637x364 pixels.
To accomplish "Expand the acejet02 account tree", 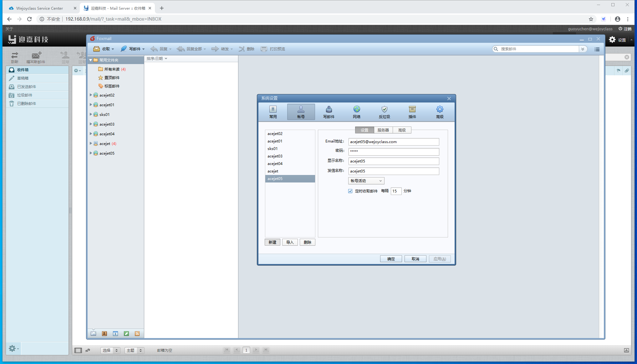I will (91, 95).
